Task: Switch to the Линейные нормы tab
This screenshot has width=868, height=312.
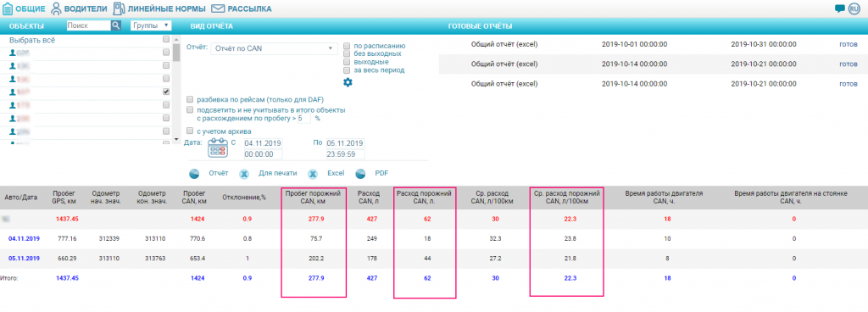Action: click(159, 8)
